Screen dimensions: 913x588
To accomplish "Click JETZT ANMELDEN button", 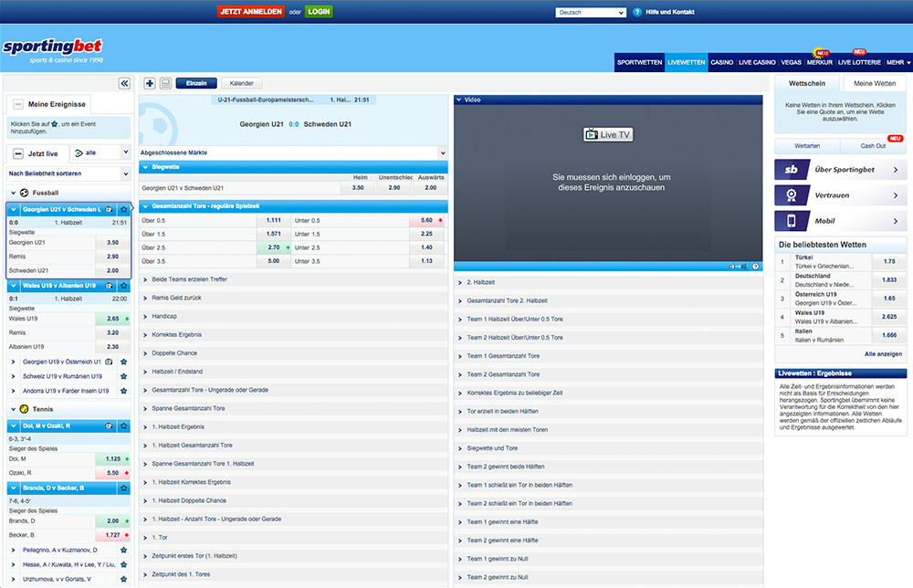I will [x=251, y=12].
